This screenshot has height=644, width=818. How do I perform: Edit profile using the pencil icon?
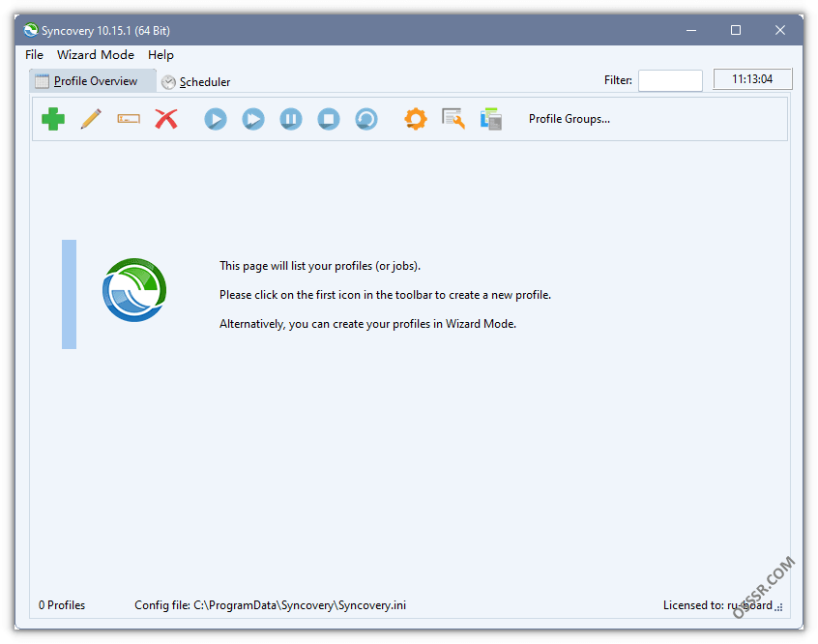coord(91,119)
